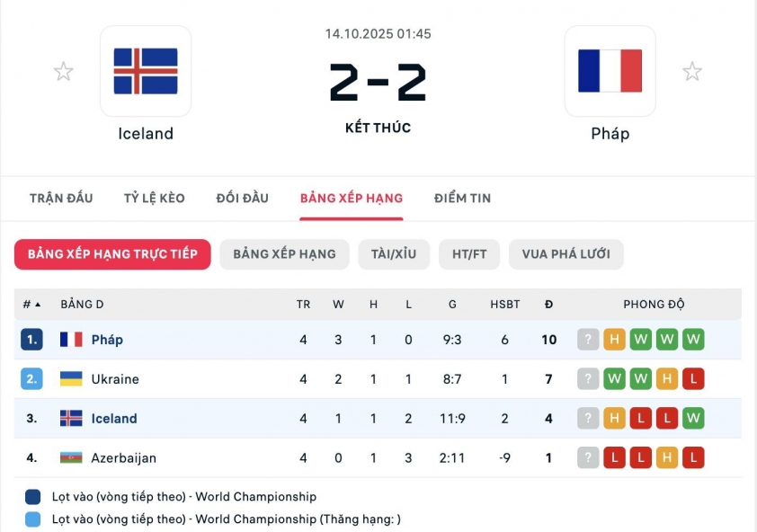757x532 pixels.
Task: Open the VUA PHÁ LƯỚI list
Action: click(566, 254)
